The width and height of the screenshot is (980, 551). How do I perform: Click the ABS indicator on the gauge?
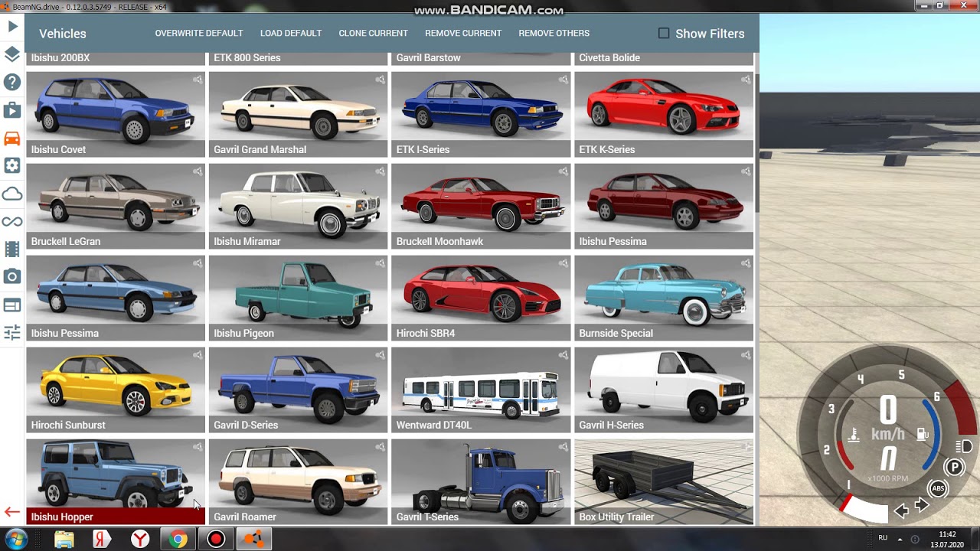pyautogui.click(x=938, y=488)
